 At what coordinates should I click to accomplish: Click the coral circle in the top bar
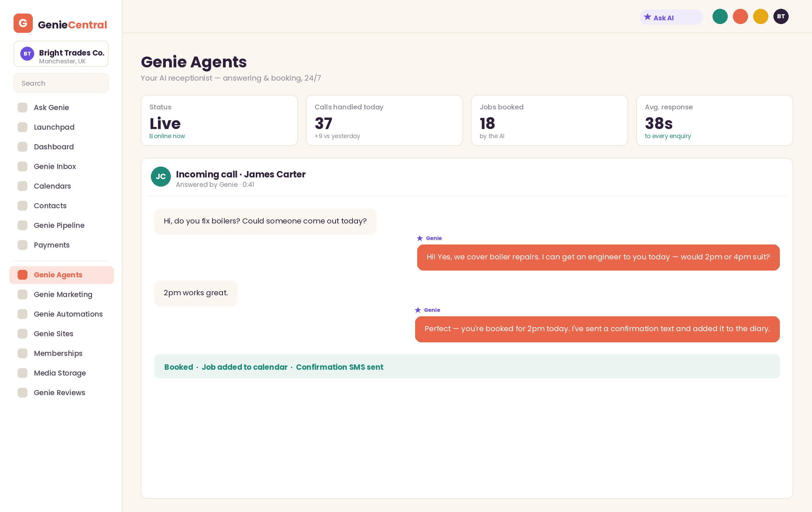740,16
